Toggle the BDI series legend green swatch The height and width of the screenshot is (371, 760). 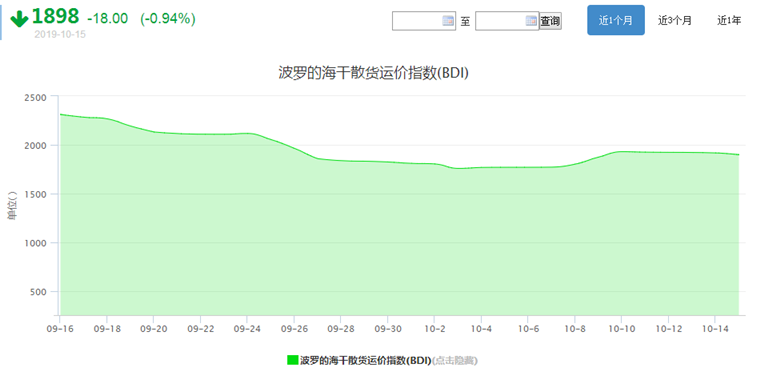[x=293, y=360]
